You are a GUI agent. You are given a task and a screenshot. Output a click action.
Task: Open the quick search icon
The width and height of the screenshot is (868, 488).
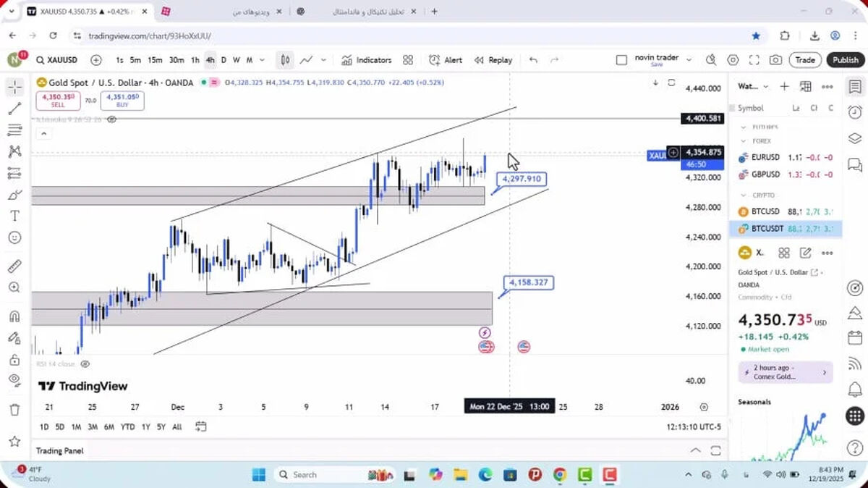(711, 60)
